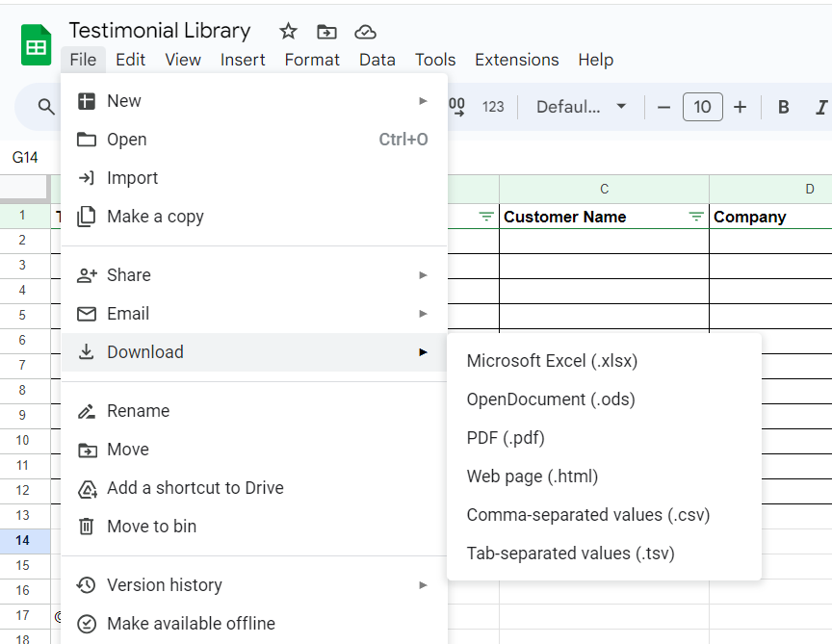This screenshot has height=644, width=832.
Task: Expand the Share submenu
Action: 254,274
